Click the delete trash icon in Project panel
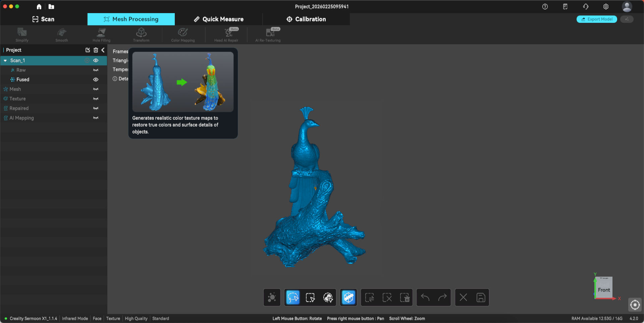This screenshot has width=644, height=323. click(96, 50)
